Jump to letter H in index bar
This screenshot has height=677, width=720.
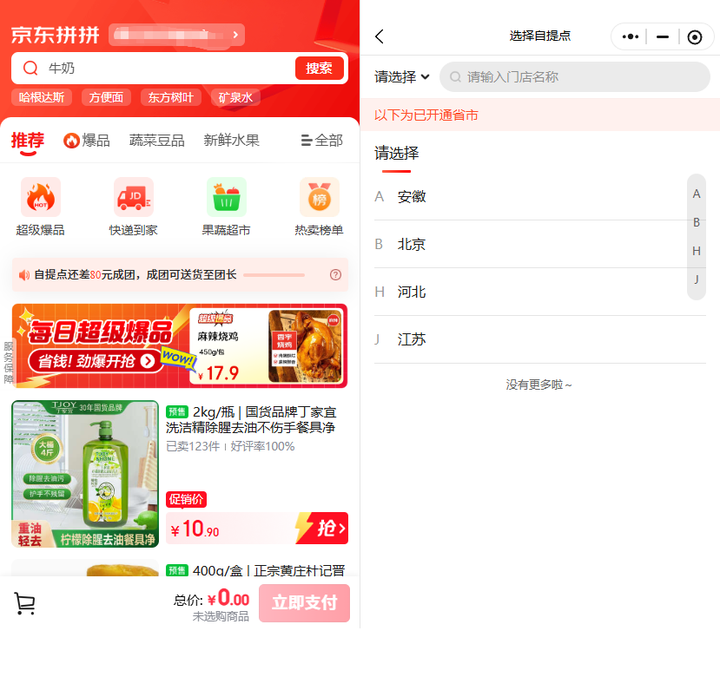(697, 251)
